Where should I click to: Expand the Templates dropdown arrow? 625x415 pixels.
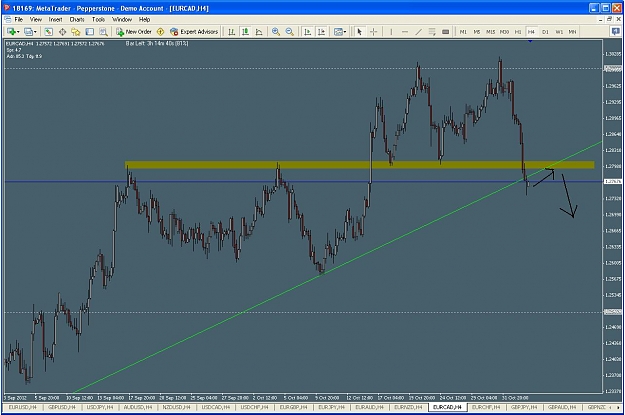(345, 32)
